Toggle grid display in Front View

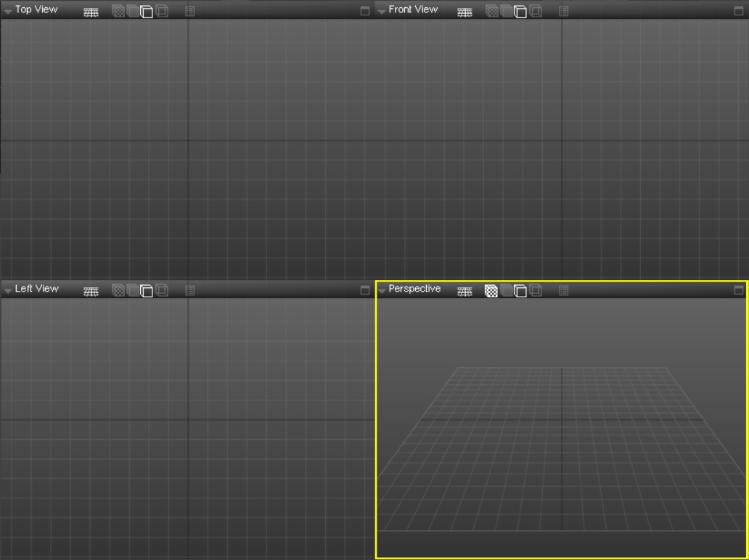[464, 12]
